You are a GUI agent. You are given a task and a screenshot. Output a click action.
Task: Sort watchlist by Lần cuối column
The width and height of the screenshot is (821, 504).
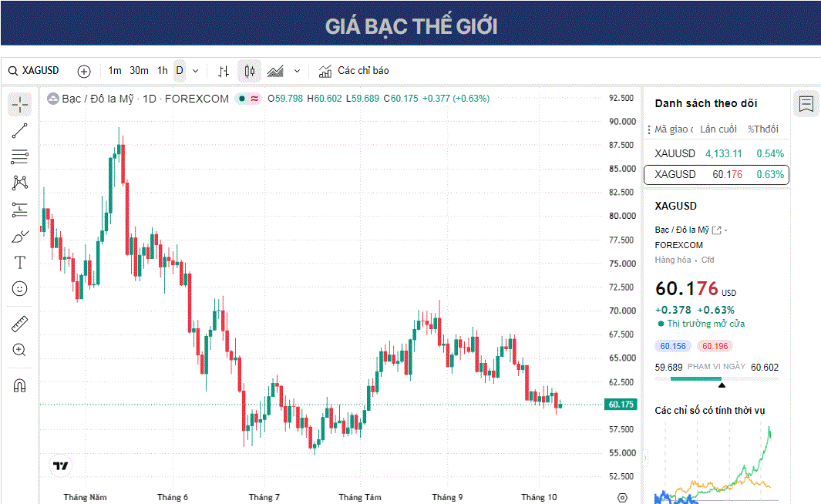tap(718, 129)
